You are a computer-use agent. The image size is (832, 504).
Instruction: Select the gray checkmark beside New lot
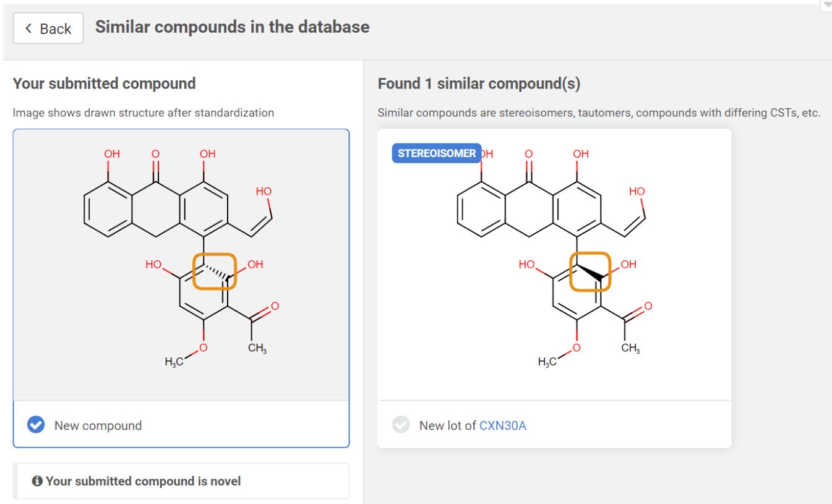click(x=401, y=425)
